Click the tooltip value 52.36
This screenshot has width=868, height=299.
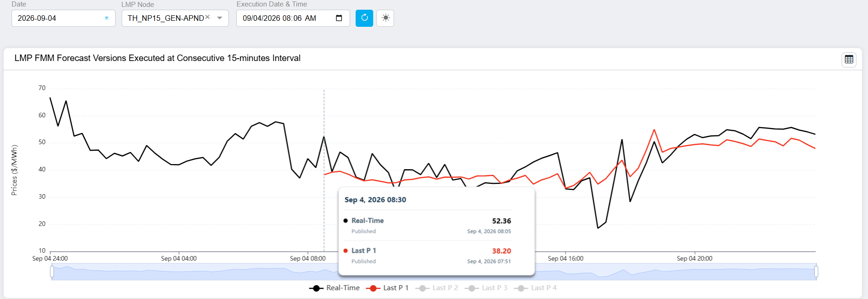(x=501, y=221)
